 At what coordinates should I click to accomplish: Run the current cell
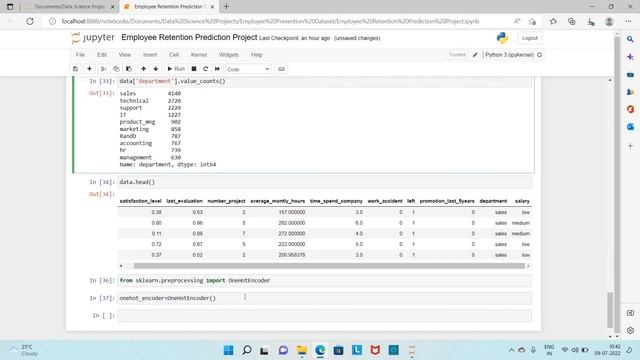(x=176, y=69)
